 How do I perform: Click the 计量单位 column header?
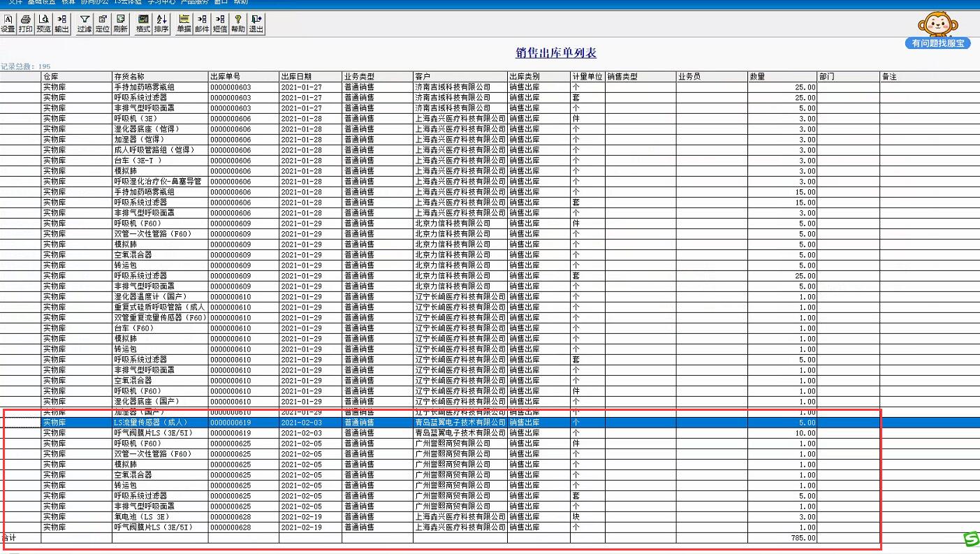(587, 76)
